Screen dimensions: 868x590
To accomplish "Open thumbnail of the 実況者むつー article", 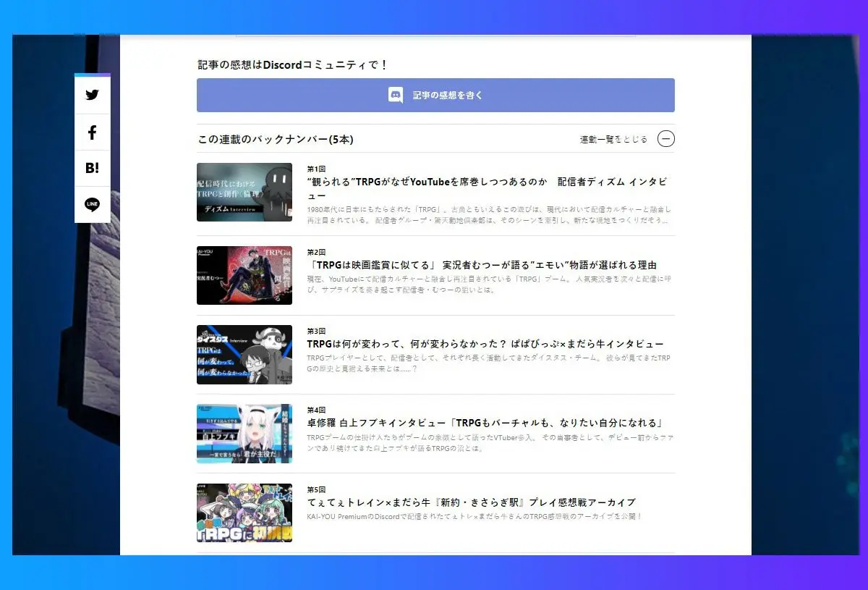I will [x=244, y=275].
